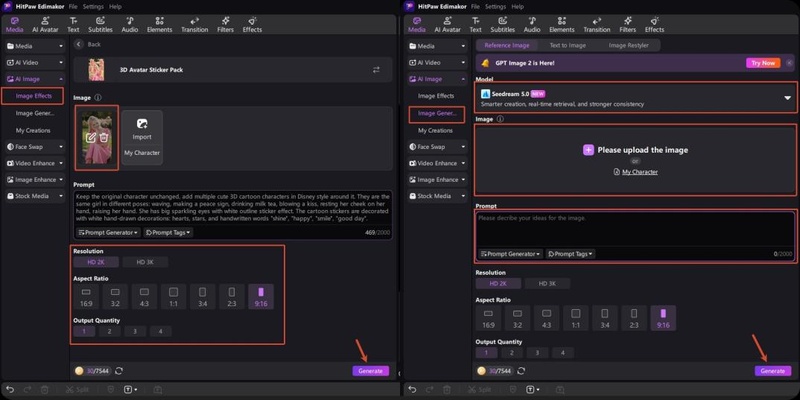Viewport: 800px width, 400px height.
Task: Open Prompt Generator dropdown in left window
Action: pyautogui.click(x=108, y=233)
